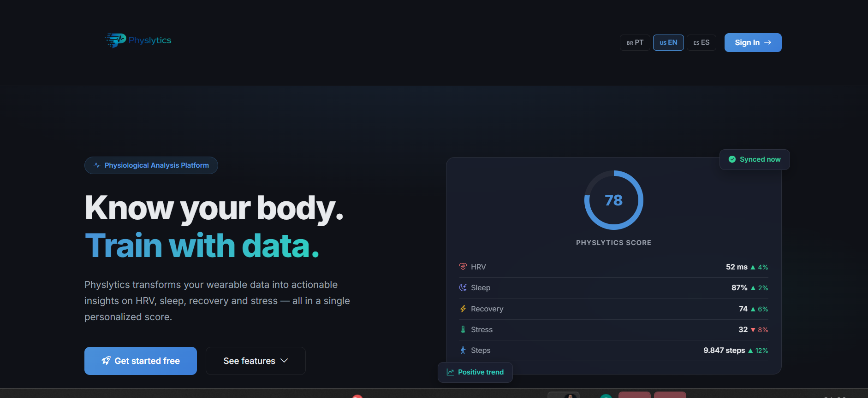Select the HRV metric label
This screenshot has height=398, width=868.
pyautogui.click(x=478, y=267)
